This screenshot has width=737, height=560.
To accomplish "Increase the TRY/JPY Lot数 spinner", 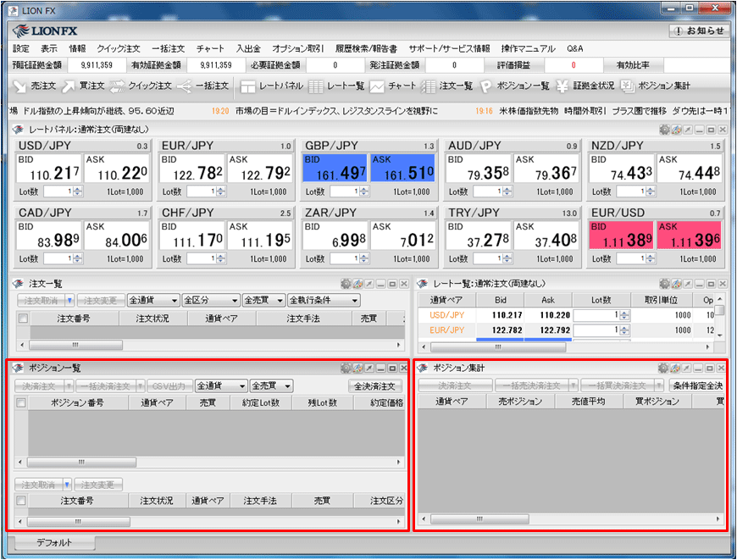I will 507,256.
